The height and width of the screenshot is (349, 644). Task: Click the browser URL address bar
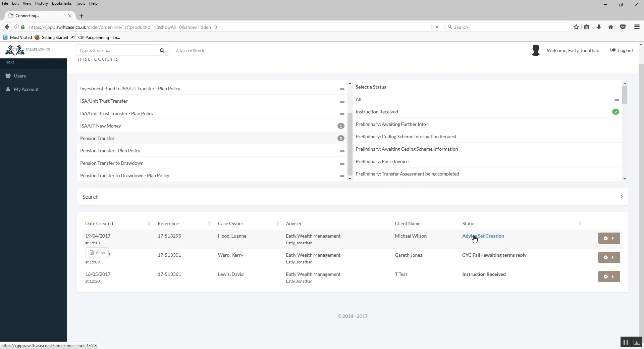[x=229, y=27]
